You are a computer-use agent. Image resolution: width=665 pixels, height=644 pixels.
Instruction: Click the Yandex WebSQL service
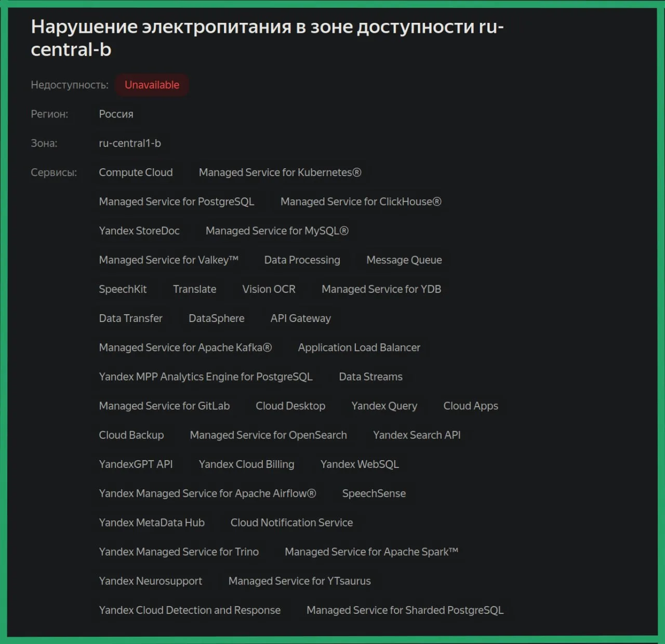360,464
